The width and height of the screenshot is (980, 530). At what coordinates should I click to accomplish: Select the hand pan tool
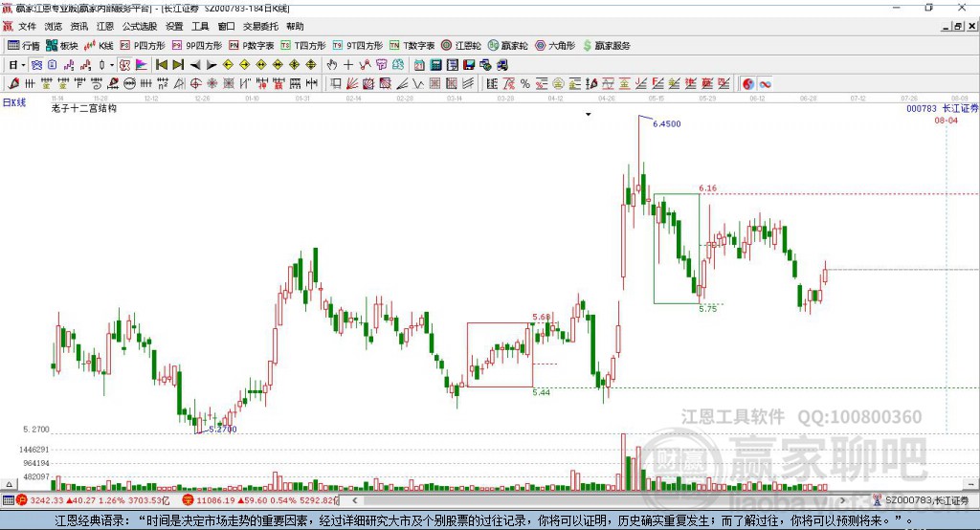click(331, 65)
